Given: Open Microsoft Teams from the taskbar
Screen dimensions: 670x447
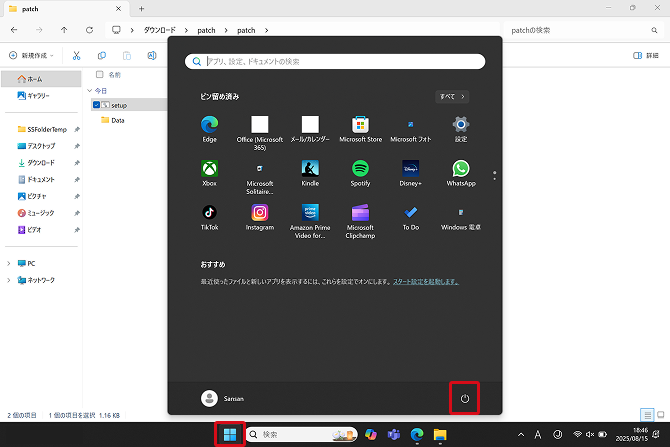Looking at the screenshot, I should (394, 435).
